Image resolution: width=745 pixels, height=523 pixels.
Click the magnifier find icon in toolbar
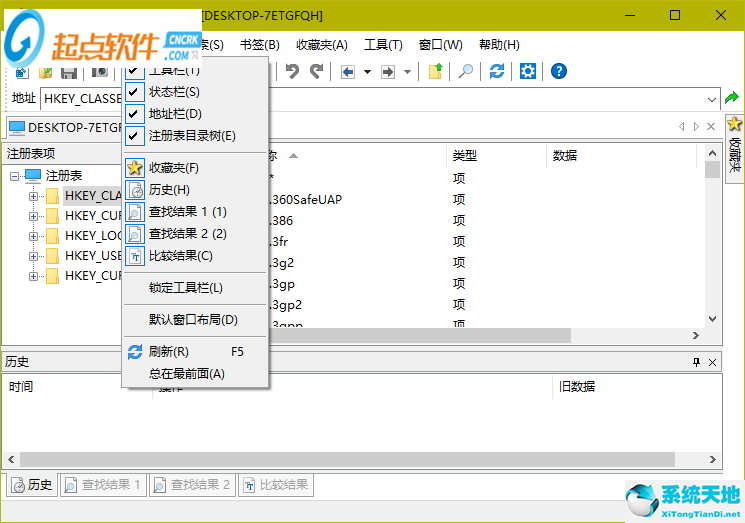pos(466,72)
